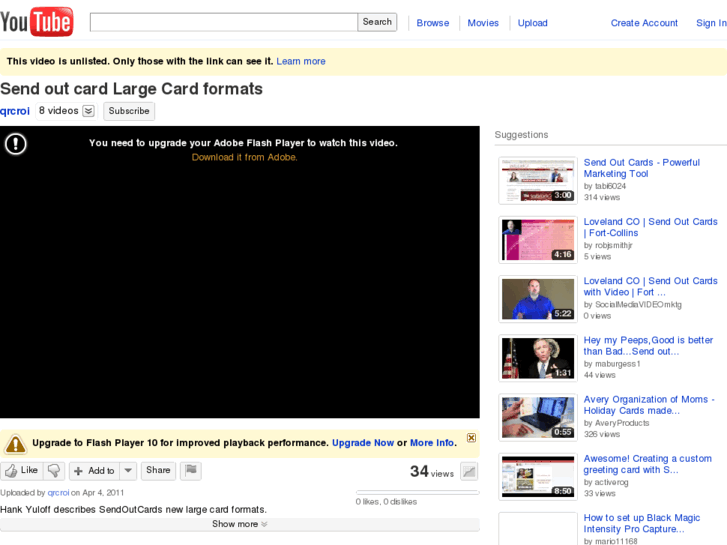
Task: Open Loveland CO Fort-Collins video thumbnail
Action: (x=538, y=240)
